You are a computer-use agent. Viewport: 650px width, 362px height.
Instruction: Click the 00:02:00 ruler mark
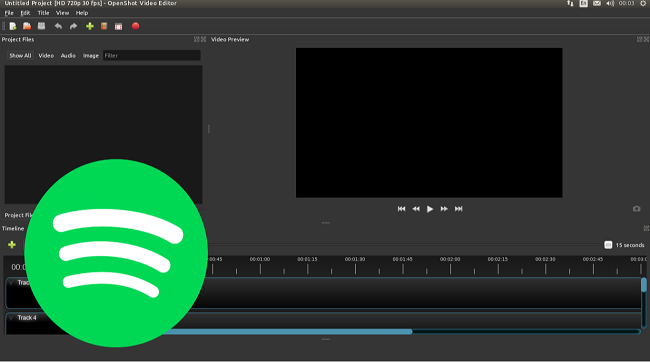[x=450, y=259]
